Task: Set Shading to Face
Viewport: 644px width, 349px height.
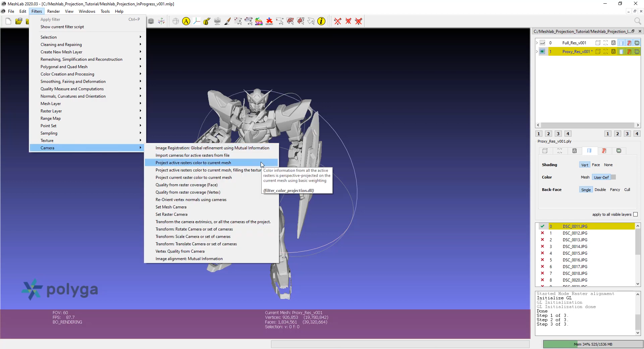Action: pyautogui.click(x=596, y=165)
